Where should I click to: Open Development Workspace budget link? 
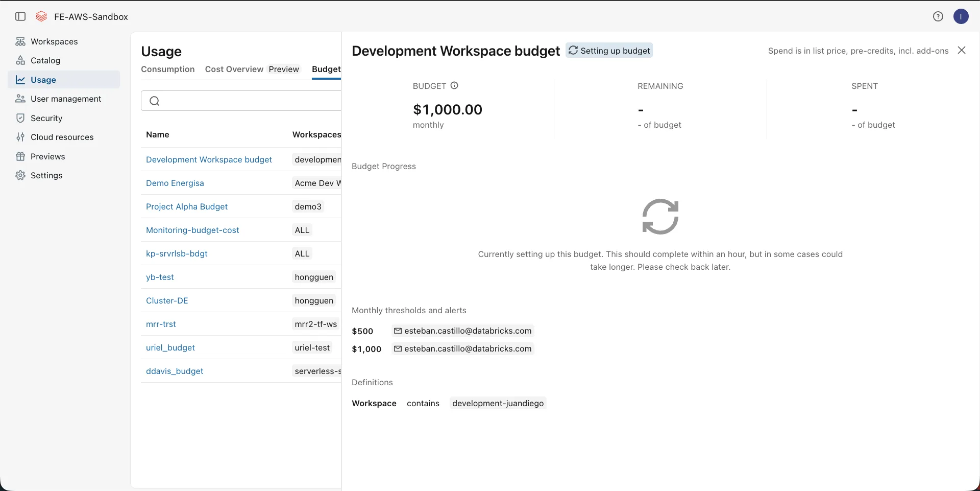(209, 159)
